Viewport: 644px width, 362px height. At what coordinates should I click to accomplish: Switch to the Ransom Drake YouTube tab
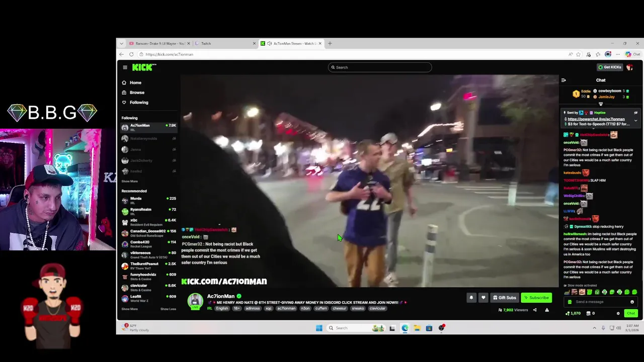159,43
